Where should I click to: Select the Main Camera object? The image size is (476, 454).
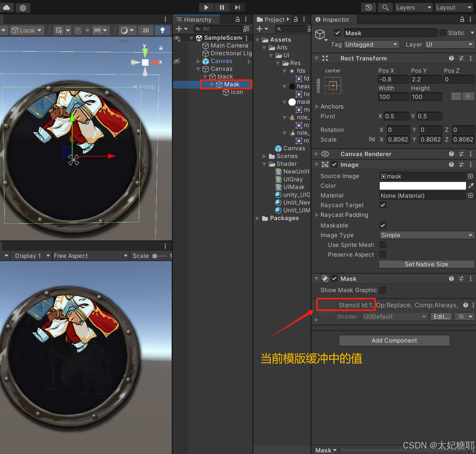(229, 46)
